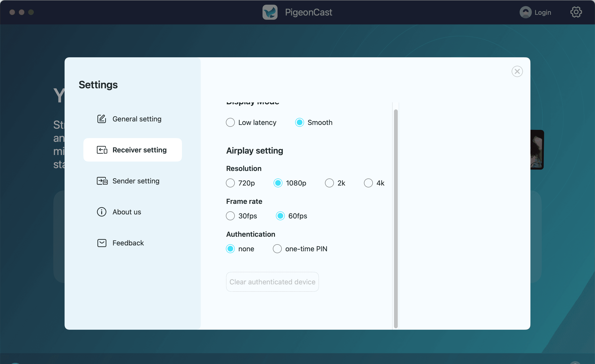Screen dimensions: 595x364
Task: Click the Resolution label
Action: [244, 168]
